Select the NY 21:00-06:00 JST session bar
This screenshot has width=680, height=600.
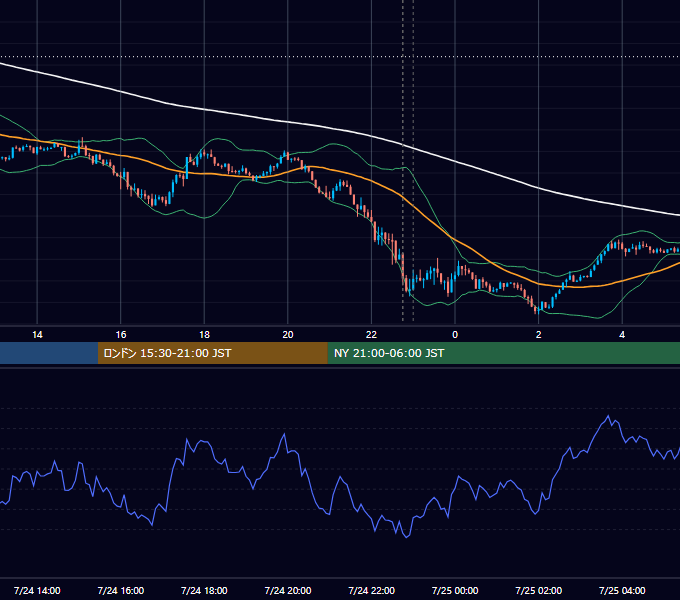[503, 353]
